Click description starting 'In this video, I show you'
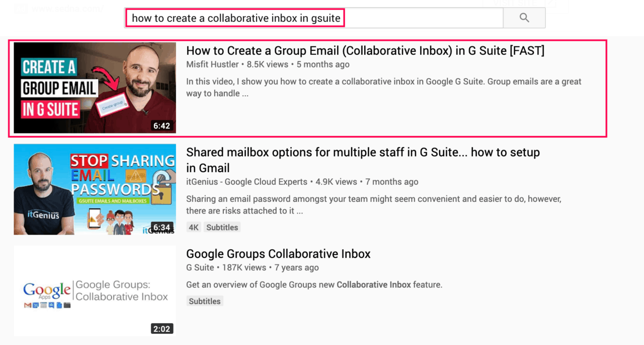This screenshot has width=644, height=345. point(384,87)
